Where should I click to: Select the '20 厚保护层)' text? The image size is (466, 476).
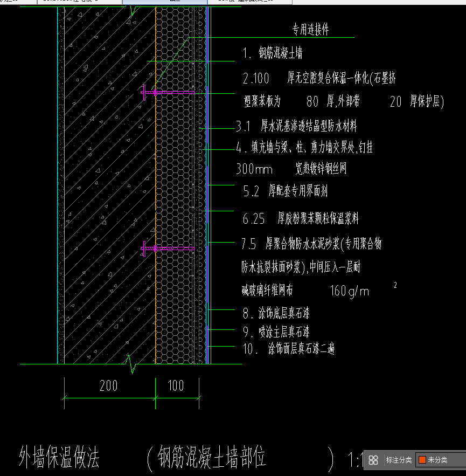coord(417,101)
